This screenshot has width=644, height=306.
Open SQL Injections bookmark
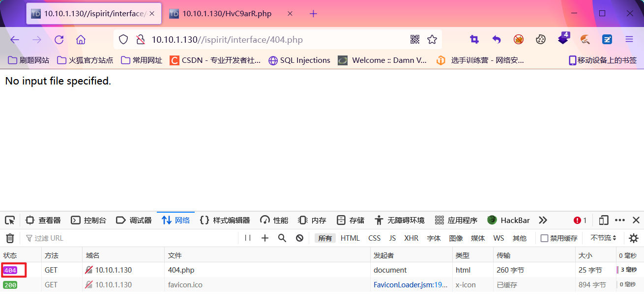[x=299, y=60]
